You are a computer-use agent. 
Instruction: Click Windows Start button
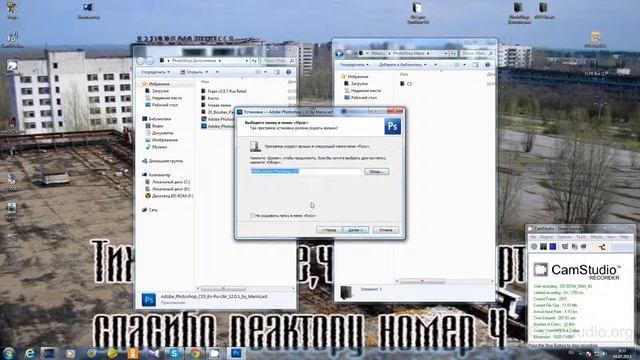(9, 353)
